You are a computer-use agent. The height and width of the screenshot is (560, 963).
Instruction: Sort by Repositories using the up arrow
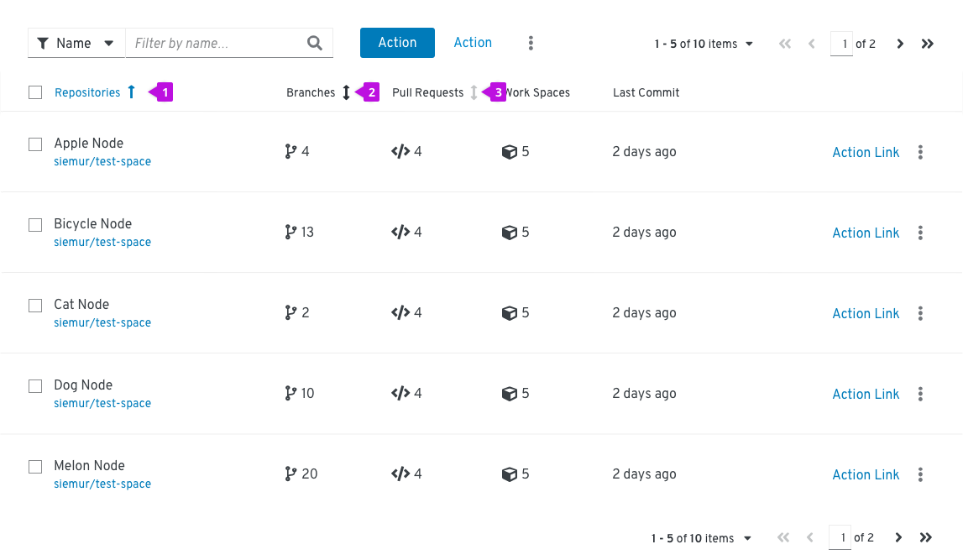point(132,92)
